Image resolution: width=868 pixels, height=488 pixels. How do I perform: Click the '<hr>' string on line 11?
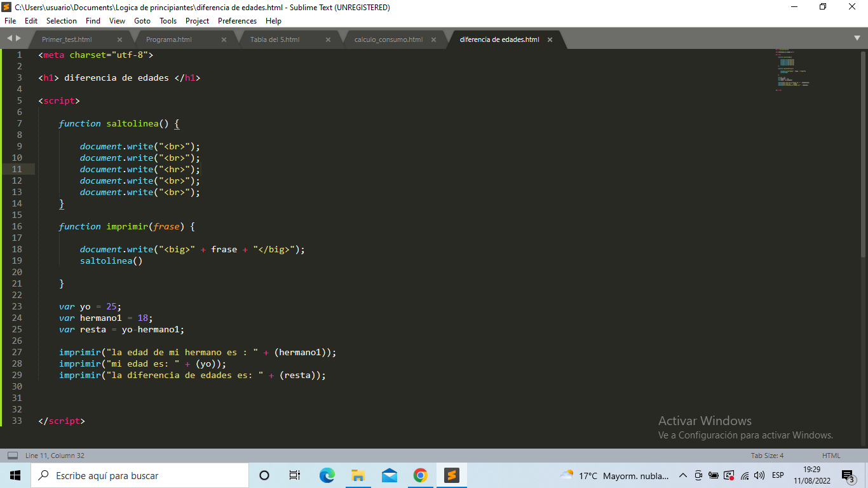(x=174, y=169)
